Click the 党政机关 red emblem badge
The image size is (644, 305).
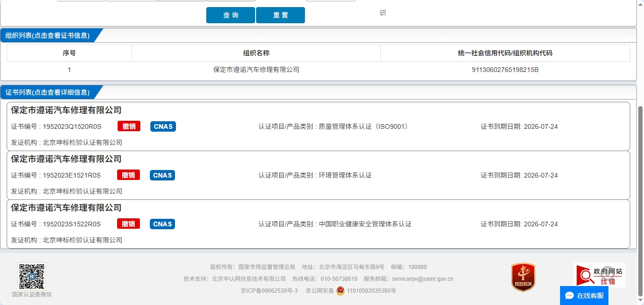523,277
